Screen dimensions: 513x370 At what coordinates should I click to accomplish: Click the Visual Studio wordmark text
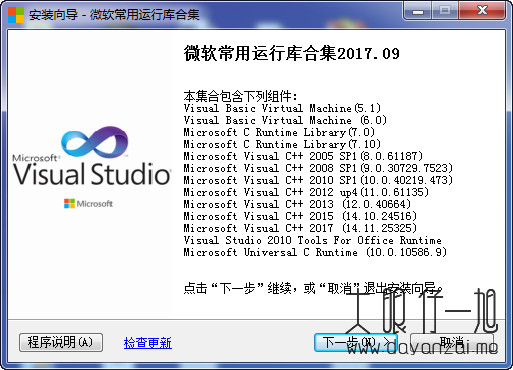(92, 174)
